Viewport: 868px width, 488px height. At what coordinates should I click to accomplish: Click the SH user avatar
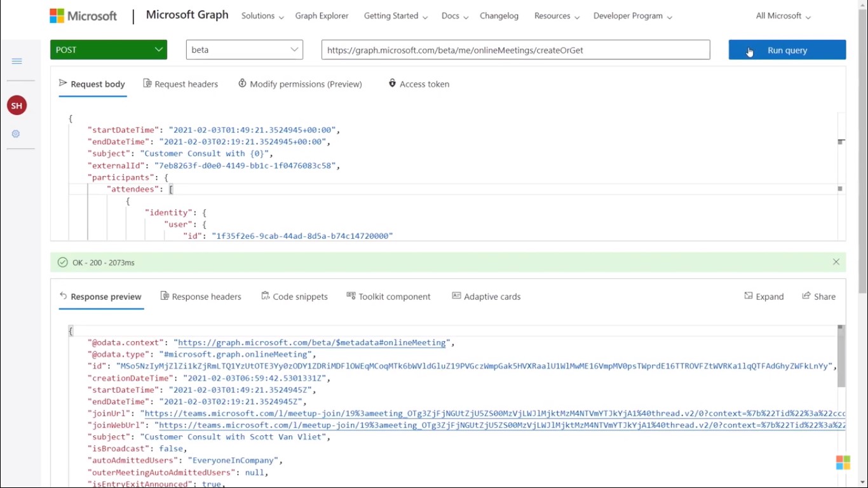(x=17, y=105)
